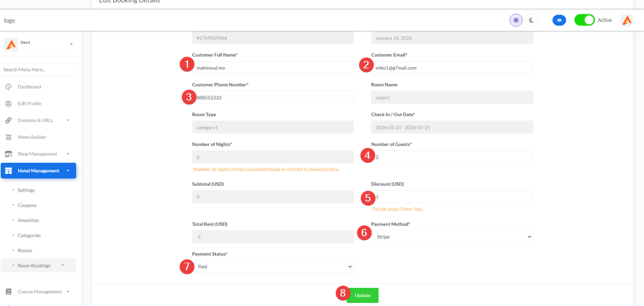644x306 pixels.
Task: Switch to light theme sun icon
Action: (516, 20)
